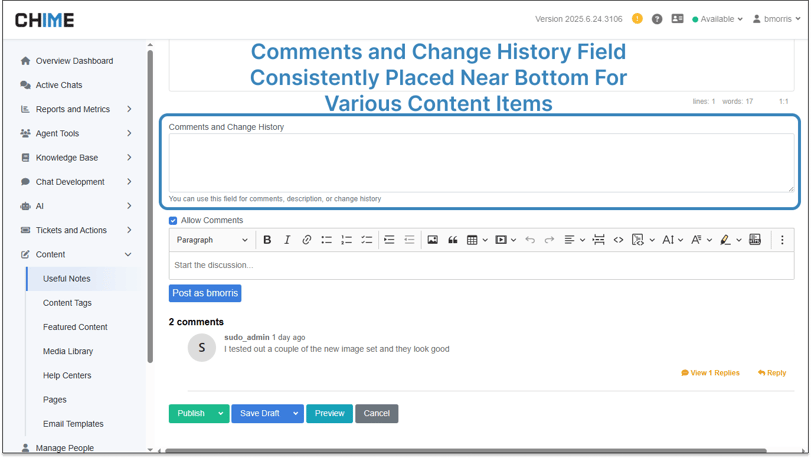
Task: Insert media embed
Action: (x=501, y=240)
